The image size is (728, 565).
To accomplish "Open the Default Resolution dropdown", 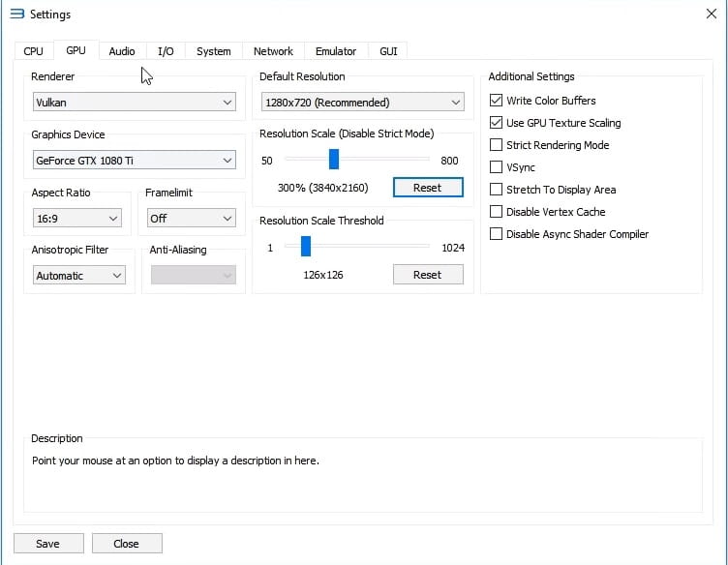I will pos(362,103).
